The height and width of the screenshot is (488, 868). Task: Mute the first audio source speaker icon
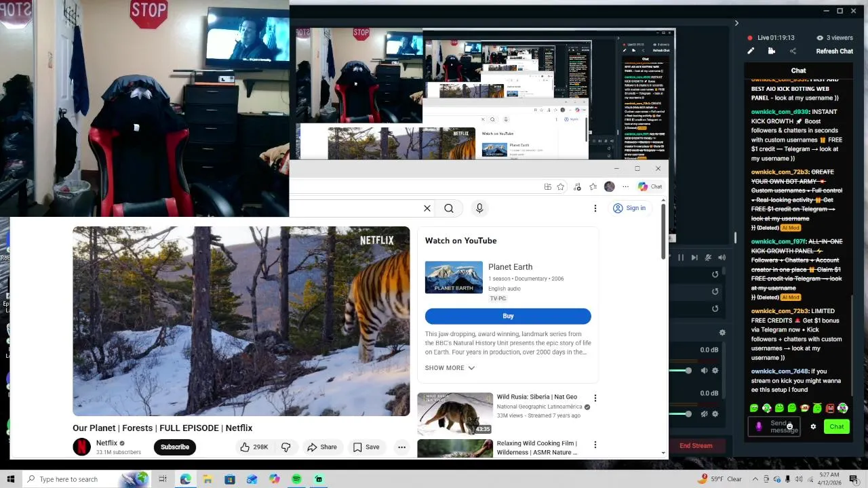tap(704, 371)
